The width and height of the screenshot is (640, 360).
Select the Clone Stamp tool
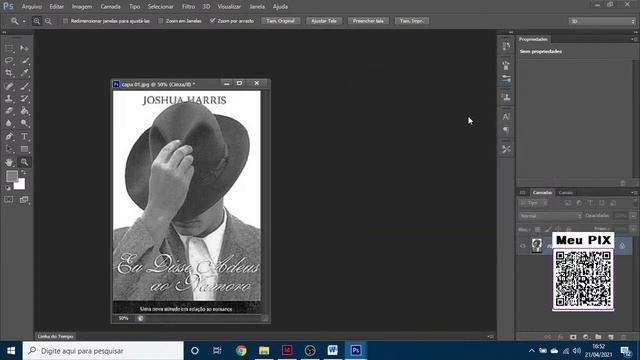[9, 98]
